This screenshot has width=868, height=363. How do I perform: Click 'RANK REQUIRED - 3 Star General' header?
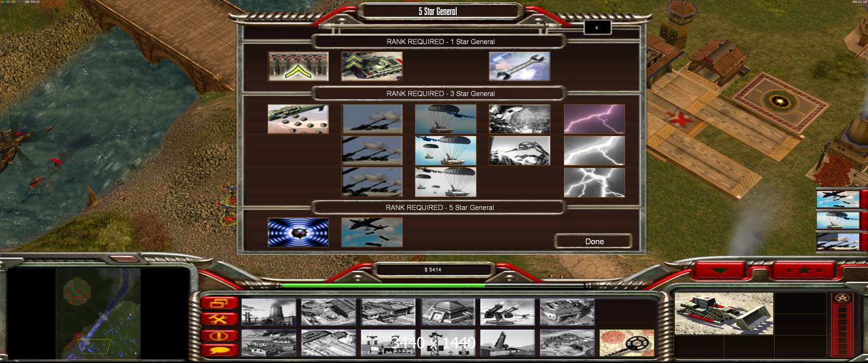(440, 94)
